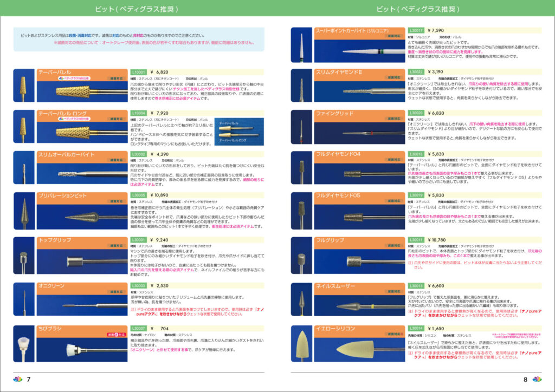Viewport: 555px width, 392px height.
Task: Click the ファイングリッド product name heading
Action: point(334,114)
